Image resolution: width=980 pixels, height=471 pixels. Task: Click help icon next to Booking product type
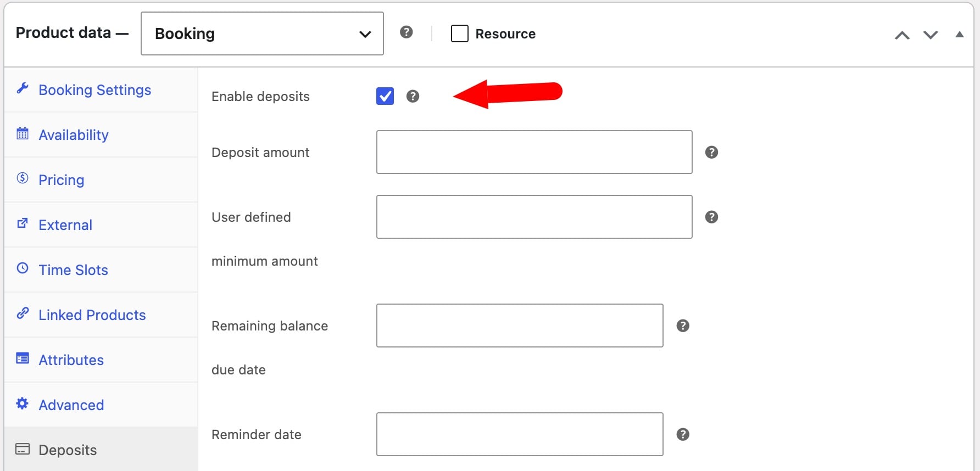(407, 32)
